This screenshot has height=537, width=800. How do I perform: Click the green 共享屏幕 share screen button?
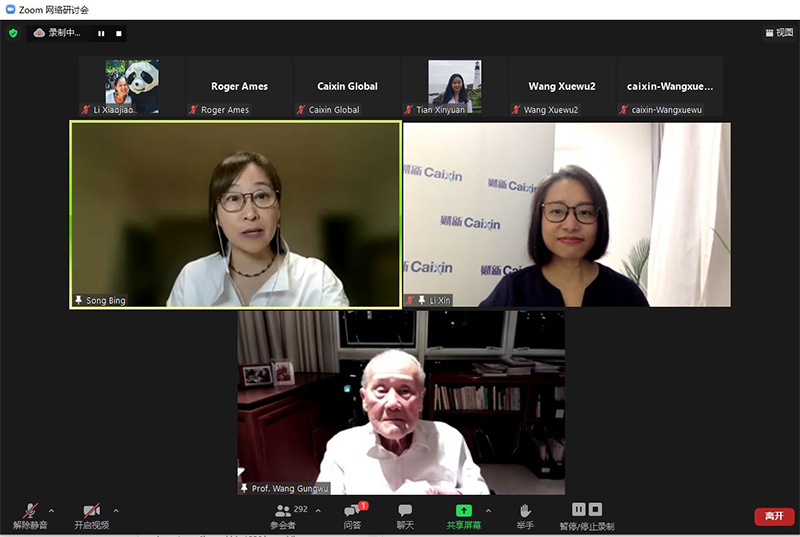click(463, 516)
